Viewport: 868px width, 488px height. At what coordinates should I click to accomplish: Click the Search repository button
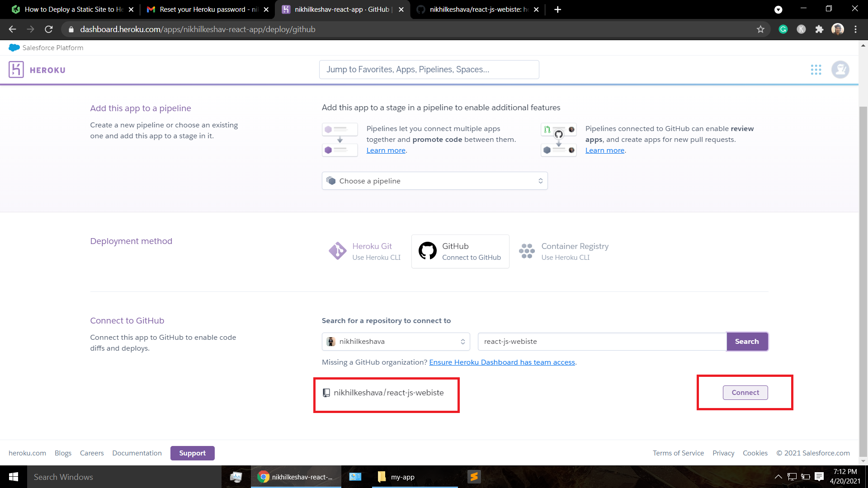click(747, 342)
